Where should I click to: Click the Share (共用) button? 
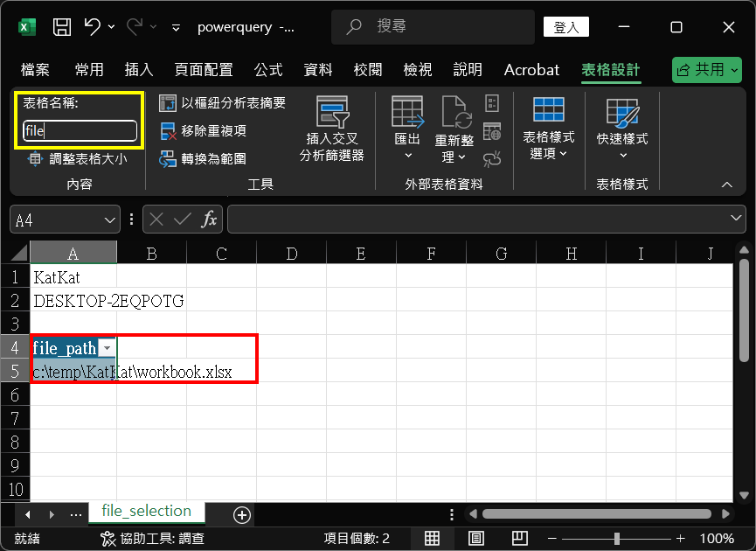tap(706, 70)
